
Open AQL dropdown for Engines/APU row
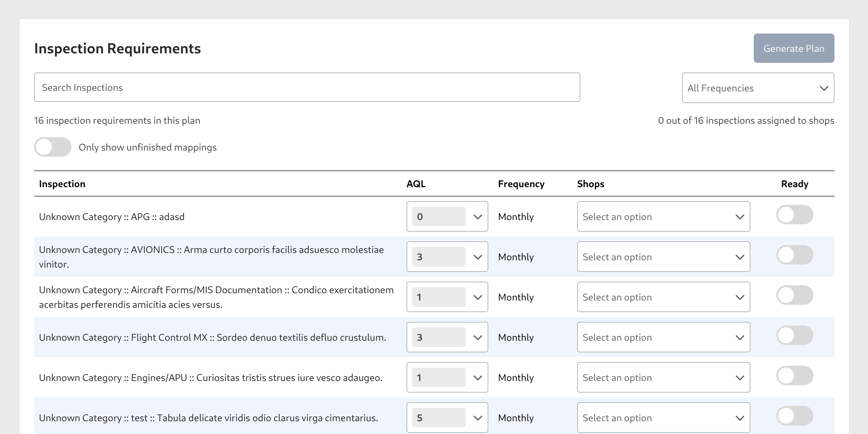tap(447, 377)
